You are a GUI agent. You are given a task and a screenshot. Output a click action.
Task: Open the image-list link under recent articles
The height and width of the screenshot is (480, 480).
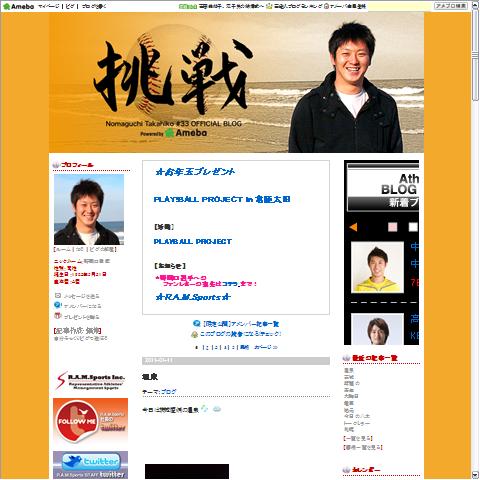(363, 447)
